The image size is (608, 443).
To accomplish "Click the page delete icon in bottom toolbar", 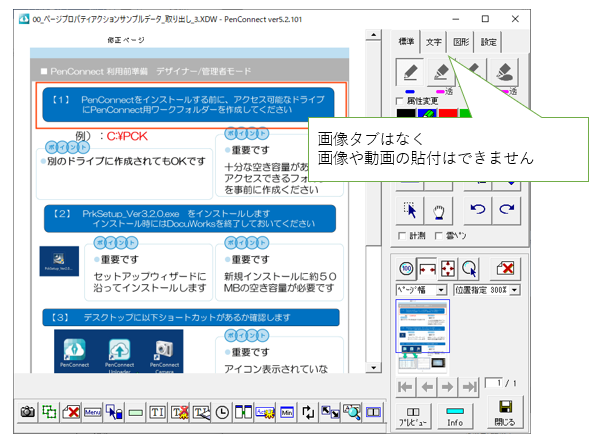I will [x=71, y=412].
